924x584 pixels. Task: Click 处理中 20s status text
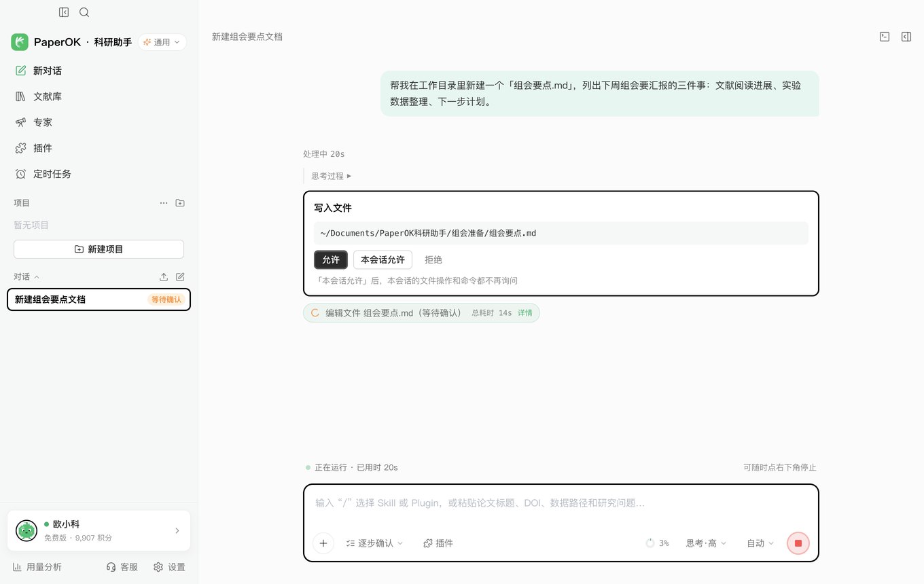(x=324, y=154)
